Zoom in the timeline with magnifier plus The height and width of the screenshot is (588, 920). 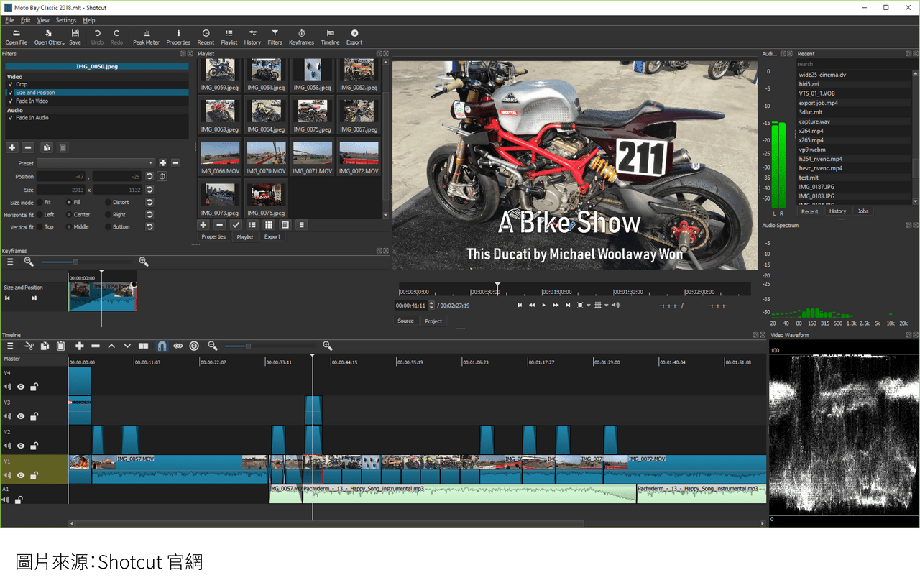click(x=328, y=346)
